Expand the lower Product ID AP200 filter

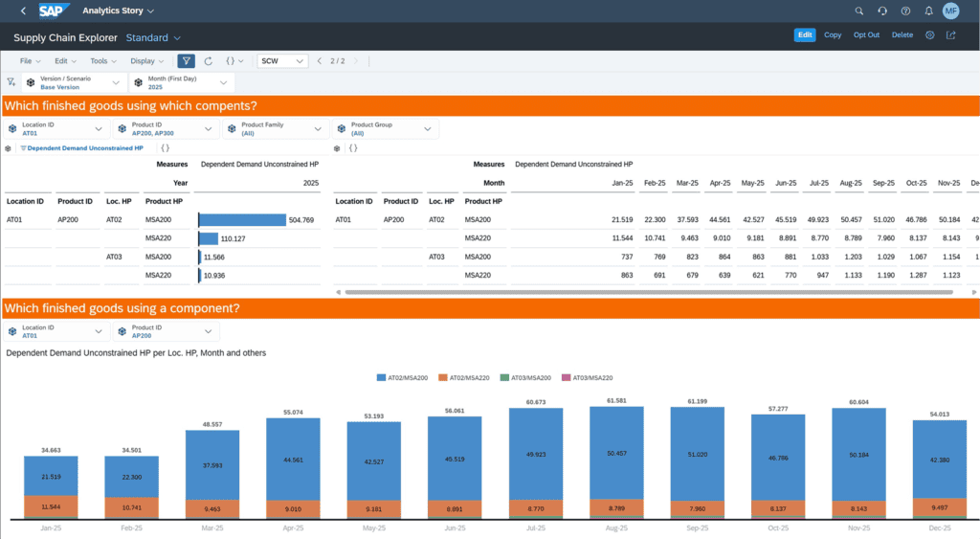point(208,331)
